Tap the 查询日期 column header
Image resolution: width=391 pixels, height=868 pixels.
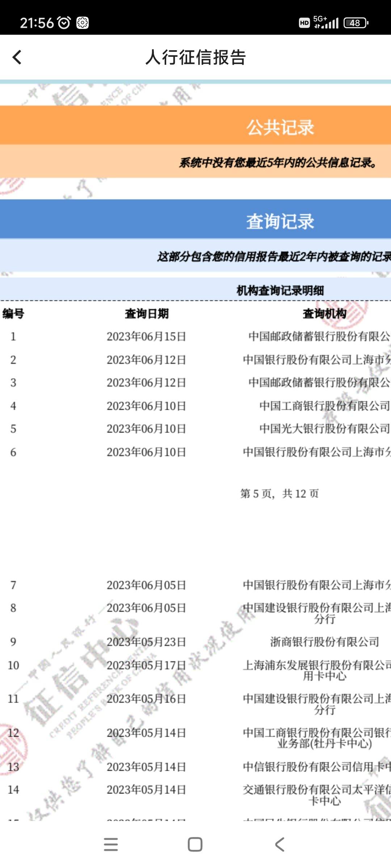click(147, 314)
